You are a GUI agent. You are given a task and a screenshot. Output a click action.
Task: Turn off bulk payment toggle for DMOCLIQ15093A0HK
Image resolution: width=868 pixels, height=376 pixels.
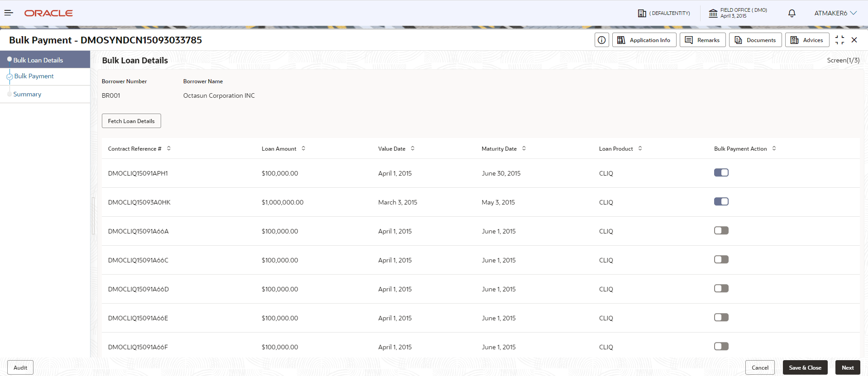point(721,202)
